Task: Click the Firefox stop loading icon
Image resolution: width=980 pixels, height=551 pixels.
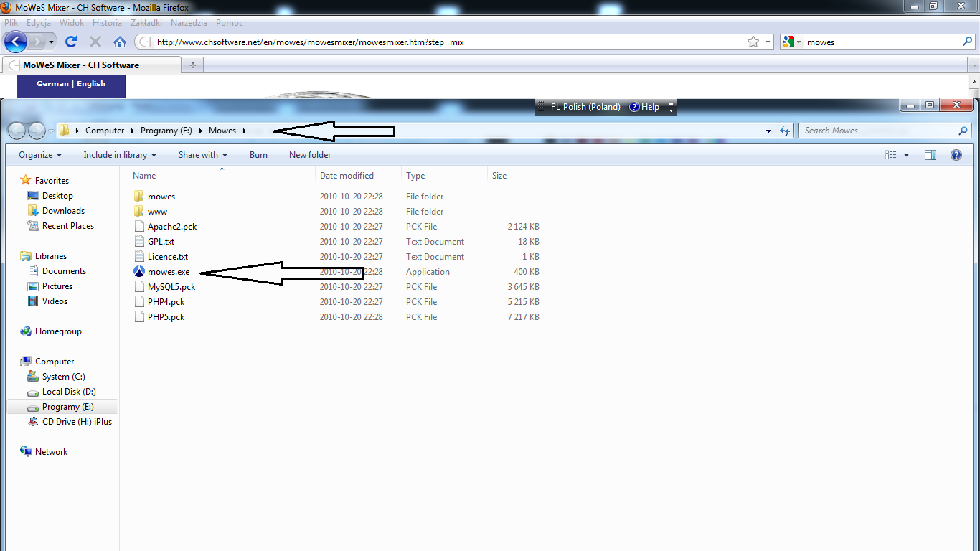Action: click(x=95, y=42)
